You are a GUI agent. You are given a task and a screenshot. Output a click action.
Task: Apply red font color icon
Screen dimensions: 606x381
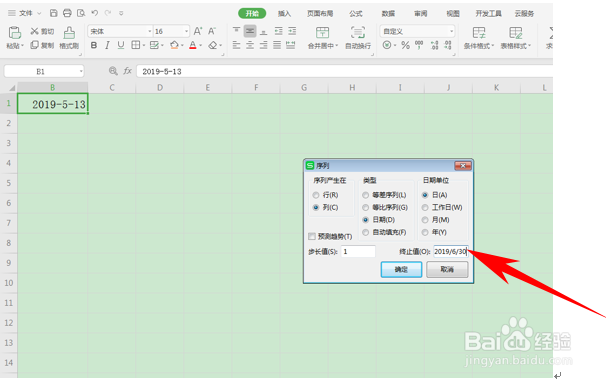point(193,45)
